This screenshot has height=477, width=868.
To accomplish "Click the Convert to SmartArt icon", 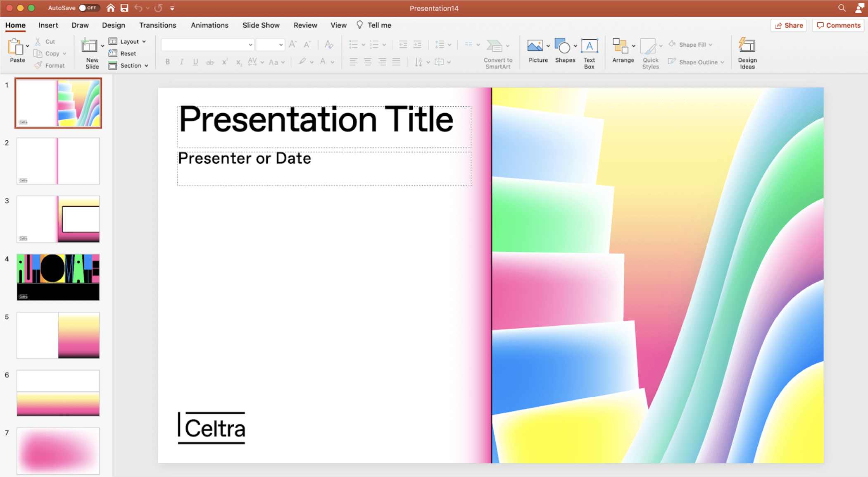I will point(495,46).
